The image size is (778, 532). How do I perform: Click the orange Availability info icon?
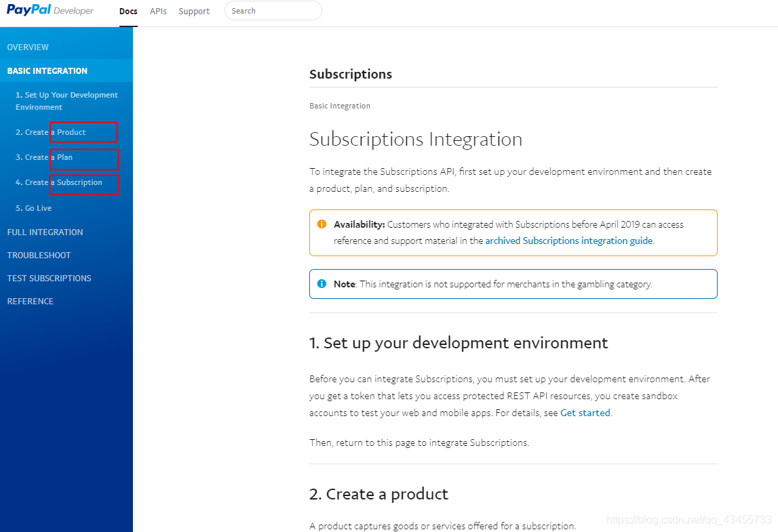pos(322,224)
